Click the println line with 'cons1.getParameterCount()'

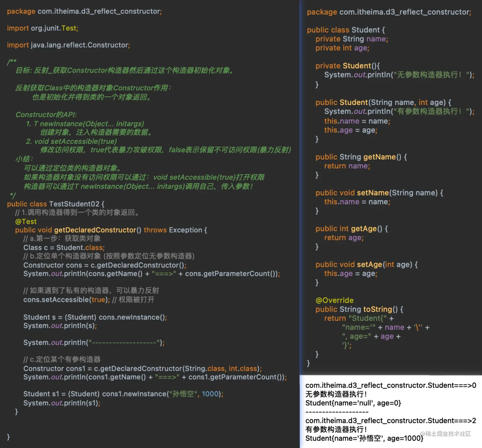click(x=155, y=377)
